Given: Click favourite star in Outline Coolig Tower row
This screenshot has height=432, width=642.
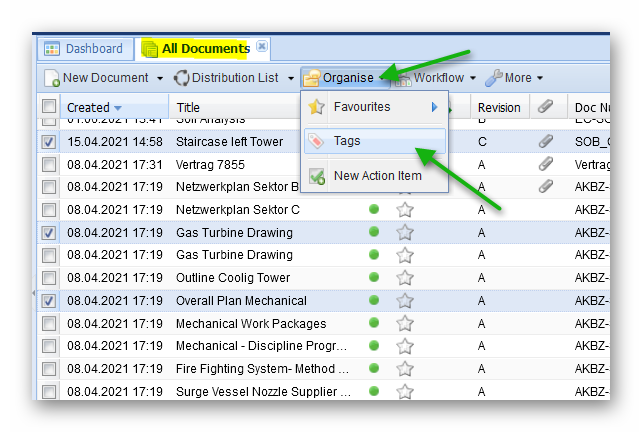Looking at the screenshot, I should click(405, 278).
